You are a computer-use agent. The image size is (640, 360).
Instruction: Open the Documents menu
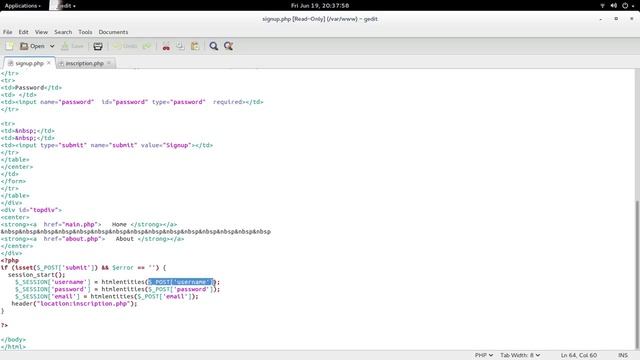coord(113,32)
